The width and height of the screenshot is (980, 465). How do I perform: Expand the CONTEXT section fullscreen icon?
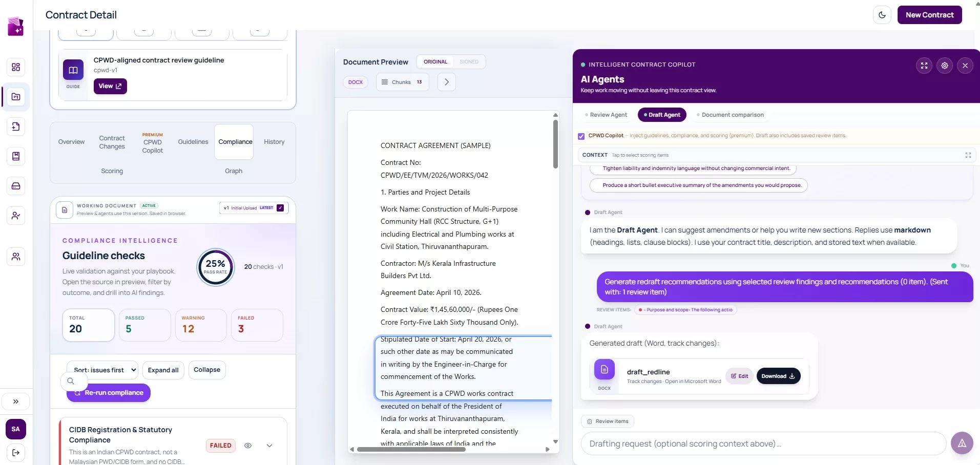point(968,155)
